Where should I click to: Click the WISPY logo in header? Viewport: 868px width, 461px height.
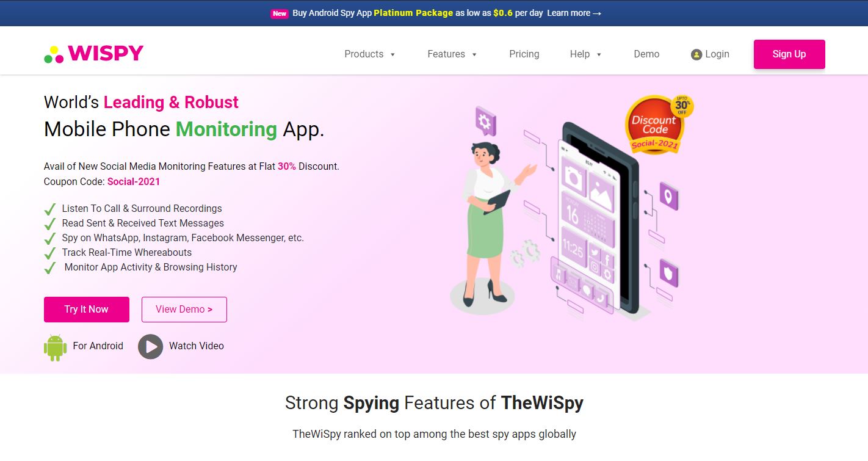click(x=93, y=54)
